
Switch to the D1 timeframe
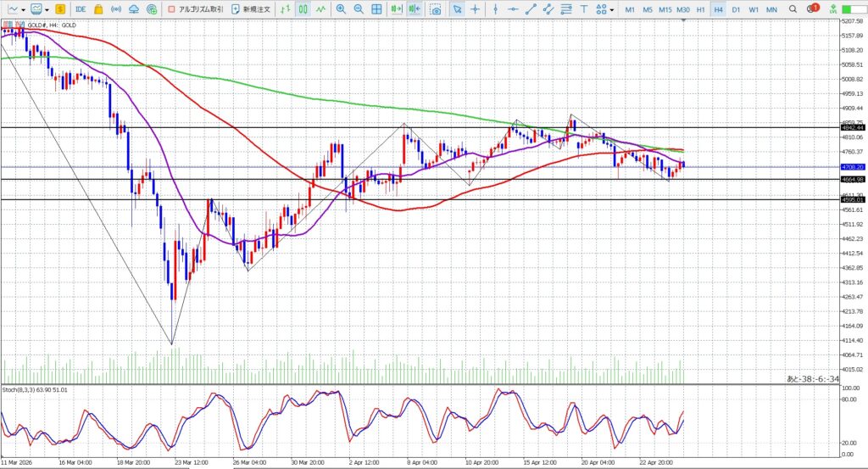coord(736,9)
